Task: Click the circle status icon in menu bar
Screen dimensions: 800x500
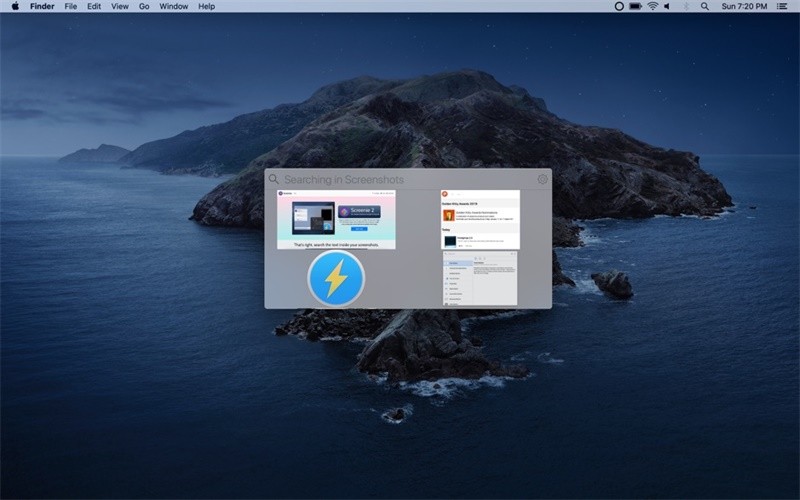Action: [x=619, y=6]
